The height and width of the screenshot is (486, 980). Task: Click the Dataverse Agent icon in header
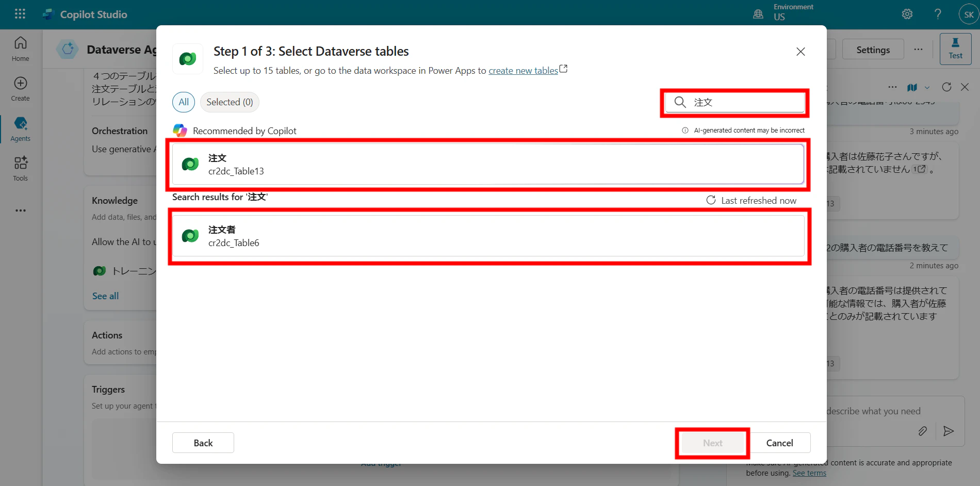pos(68,50)
